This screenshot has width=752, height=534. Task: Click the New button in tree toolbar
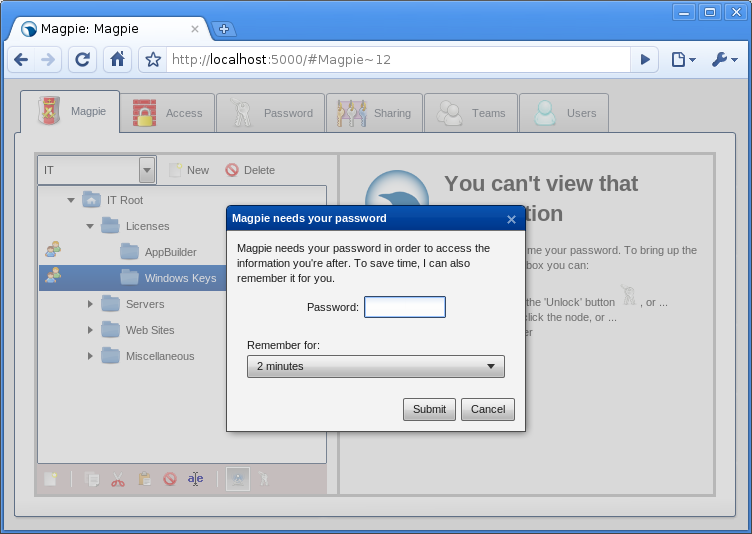pos(189,170)
